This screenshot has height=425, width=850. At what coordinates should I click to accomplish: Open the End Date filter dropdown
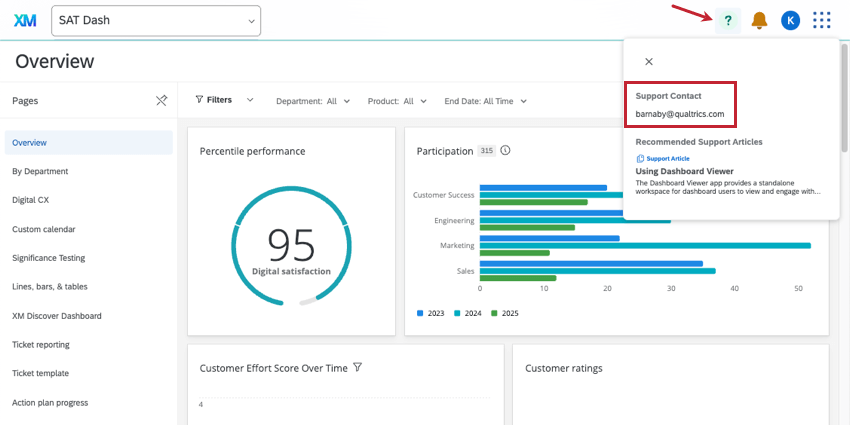(485, 101)
